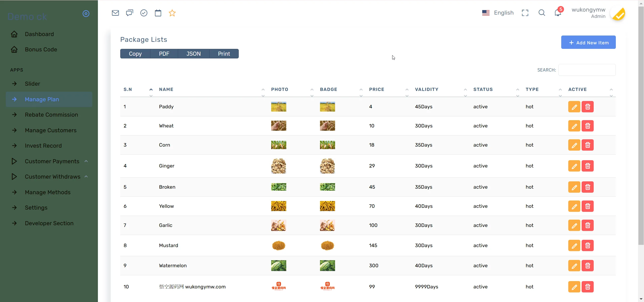Delete the Garlic package via the trash icon

[x=587, y=225]
